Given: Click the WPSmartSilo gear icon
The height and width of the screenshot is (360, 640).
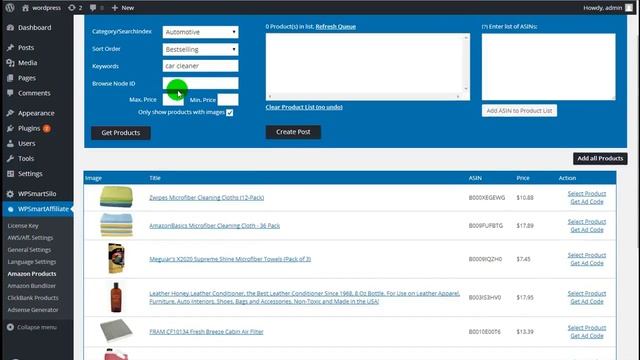Looking at the screenshot, I should pyautogui.click(x=10, y=194).
